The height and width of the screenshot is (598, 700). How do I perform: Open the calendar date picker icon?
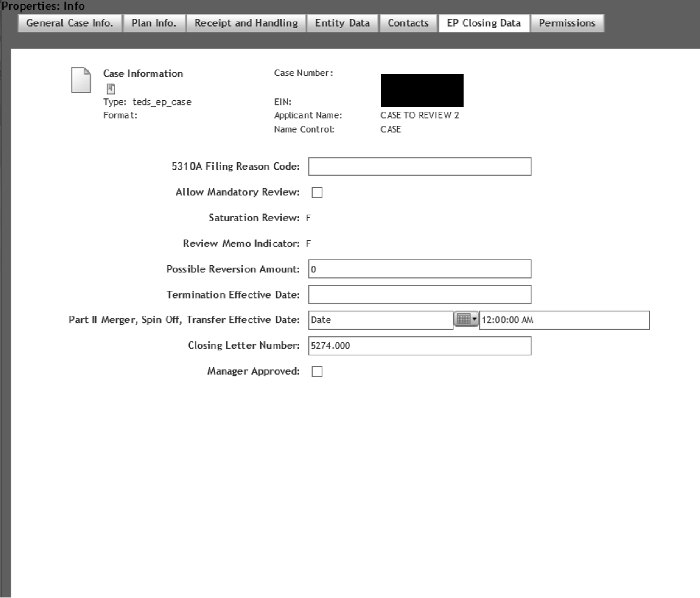click(463, 320)
